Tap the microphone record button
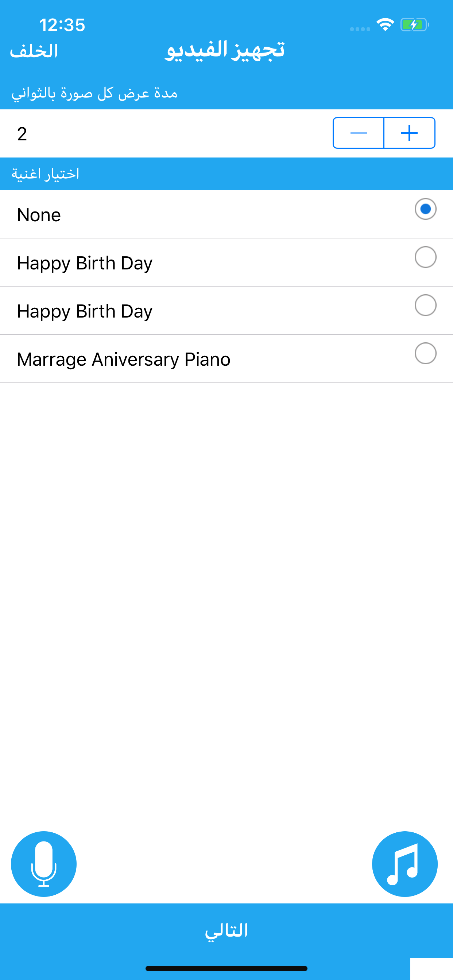Viewport: 453px width, 980px height. (44, 864)
